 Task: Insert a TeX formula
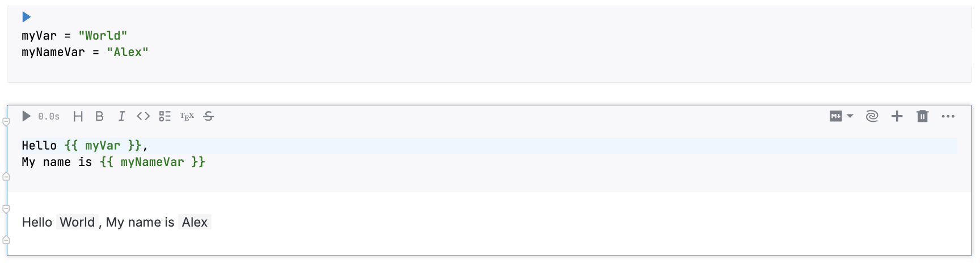187,116
